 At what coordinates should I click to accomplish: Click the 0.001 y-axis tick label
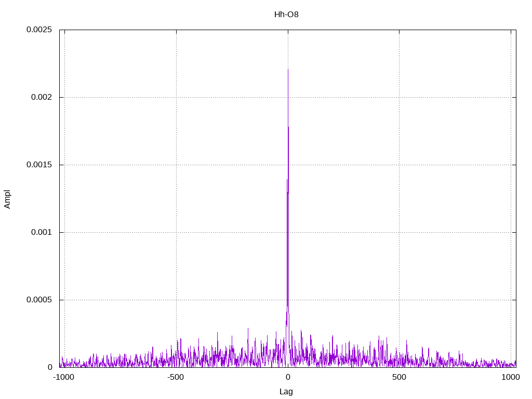click(42, 232)
